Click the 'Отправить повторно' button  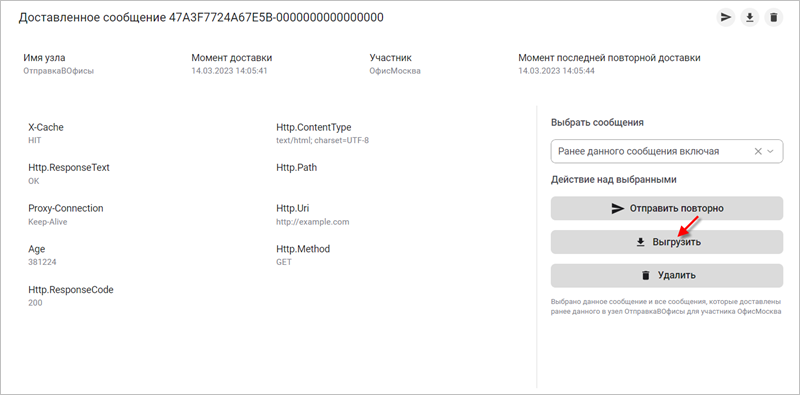point(667,208)
